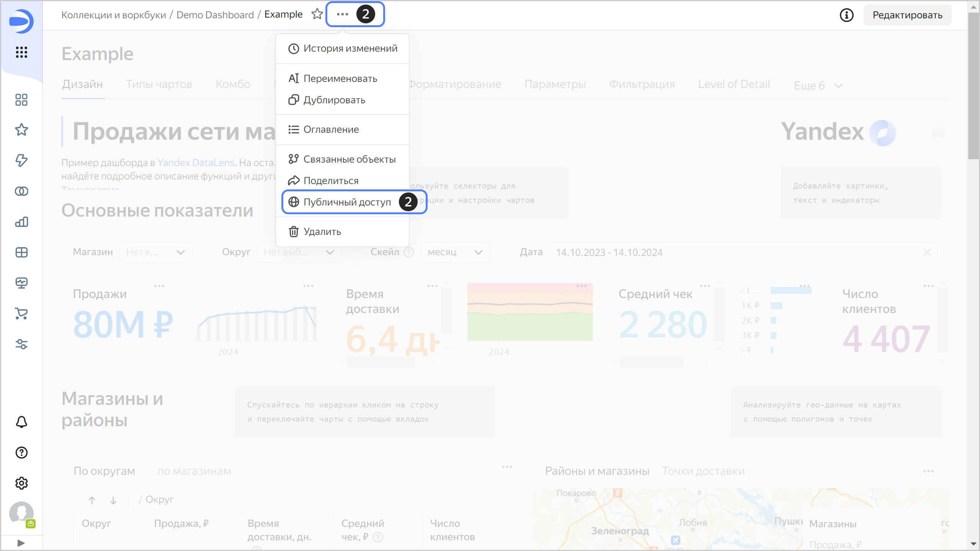Open the help question mark icon
Screen dimensions: 980x551
[21, 453]
